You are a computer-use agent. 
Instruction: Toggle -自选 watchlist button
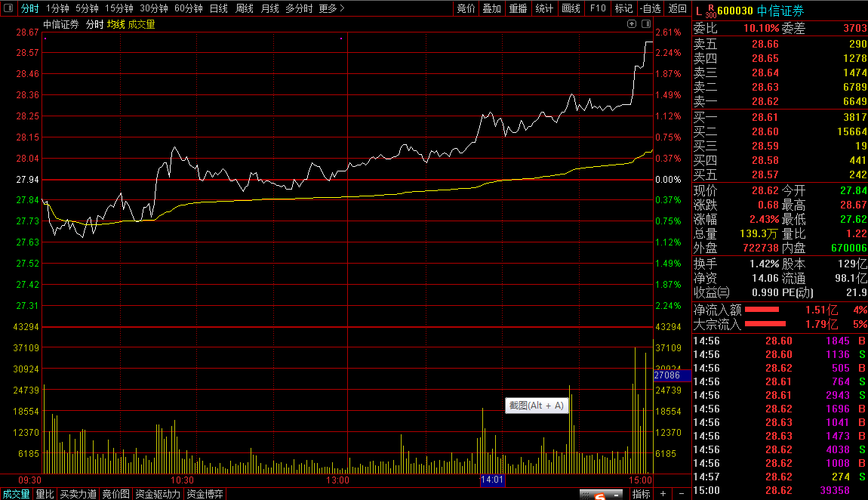tap(651, 8)
